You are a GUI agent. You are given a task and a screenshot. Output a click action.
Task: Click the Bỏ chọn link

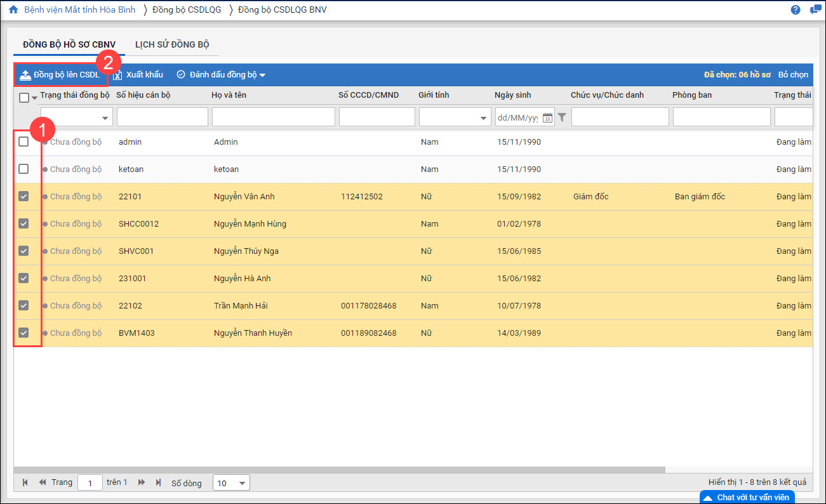tap(793, 75)
